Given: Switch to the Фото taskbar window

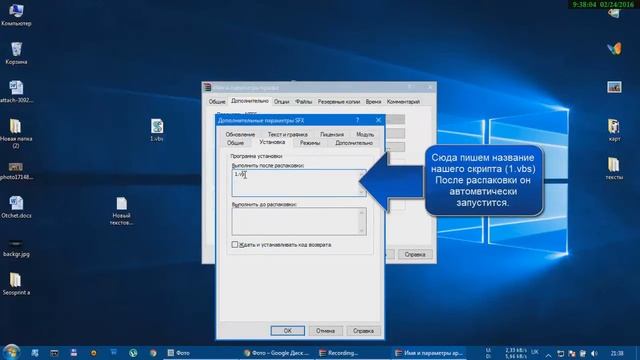Looking at the screenshot, I should point(200,353).
